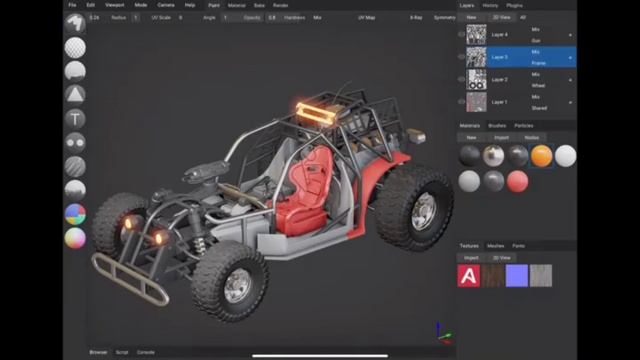
Task: Select the Decal triangle tool
Action: (x=75, y=95)
